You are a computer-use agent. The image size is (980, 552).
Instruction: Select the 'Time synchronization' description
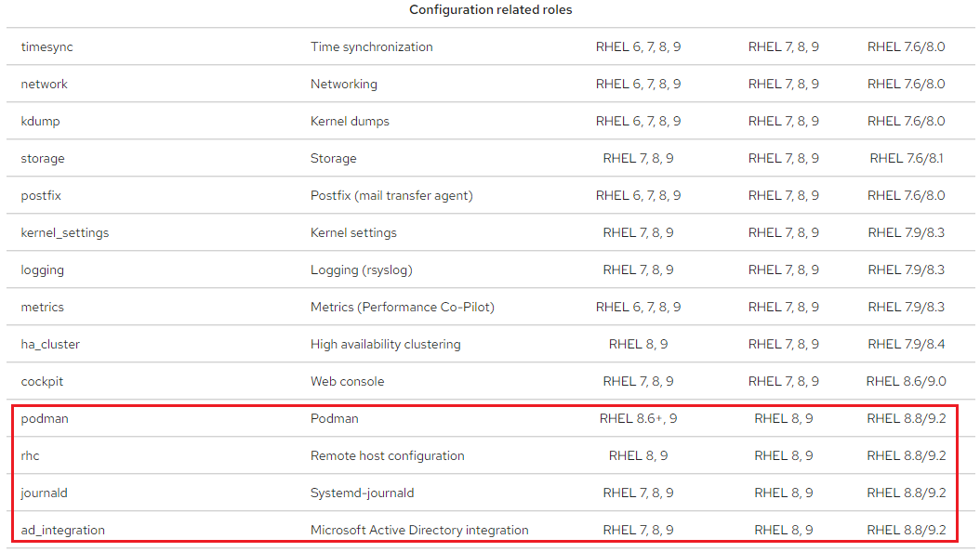click(371, 46)
